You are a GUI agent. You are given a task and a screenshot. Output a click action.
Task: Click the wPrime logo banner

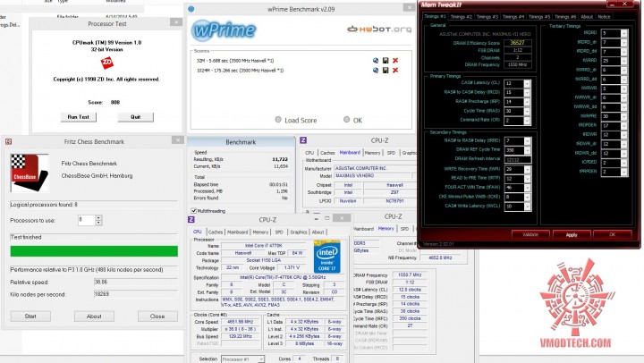point(224,30)
